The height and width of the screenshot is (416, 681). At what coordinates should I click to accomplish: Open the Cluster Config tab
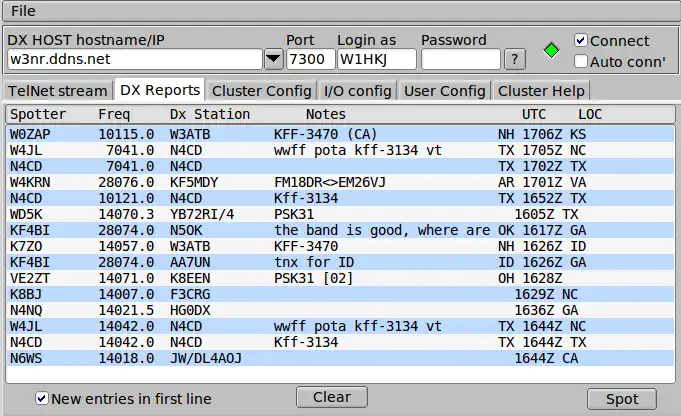pyautogui.click(x=262, y=90)
